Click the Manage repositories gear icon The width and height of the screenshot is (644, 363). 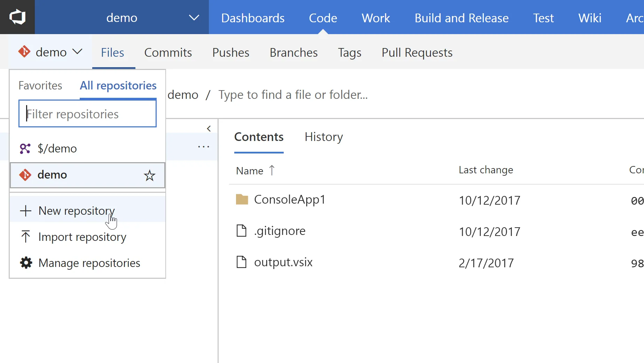(26, 263)
